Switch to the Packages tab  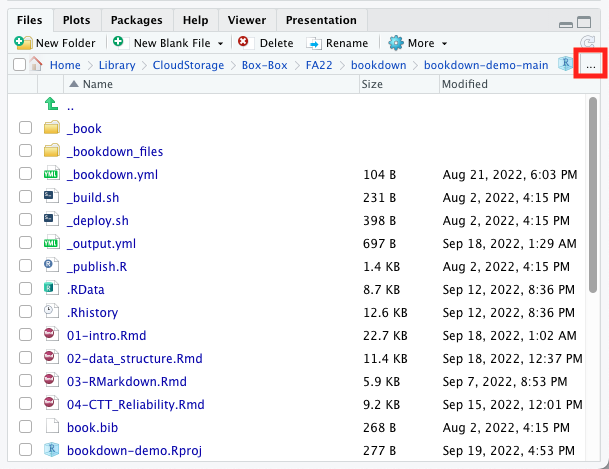point(137,20)
